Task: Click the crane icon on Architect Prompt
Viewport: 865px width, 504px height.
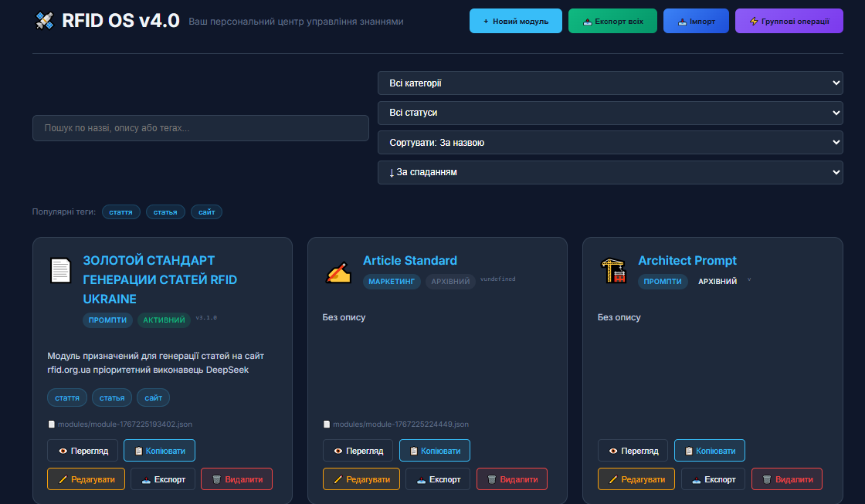Action: click(613, 271)
